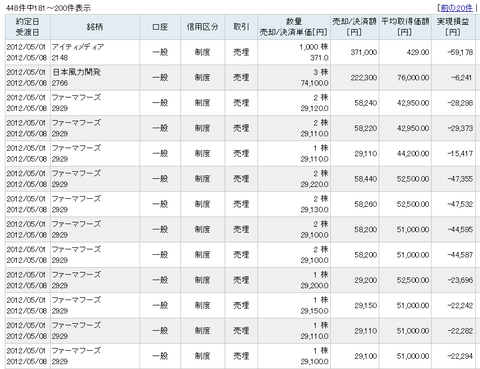Click the 1,000 株 quantity value
480x369 pixels.
[314, 47]
